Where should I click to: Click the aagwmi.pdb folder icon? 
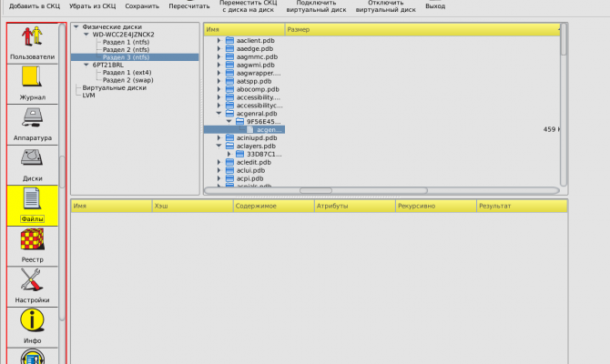click(x=230, y=65)
